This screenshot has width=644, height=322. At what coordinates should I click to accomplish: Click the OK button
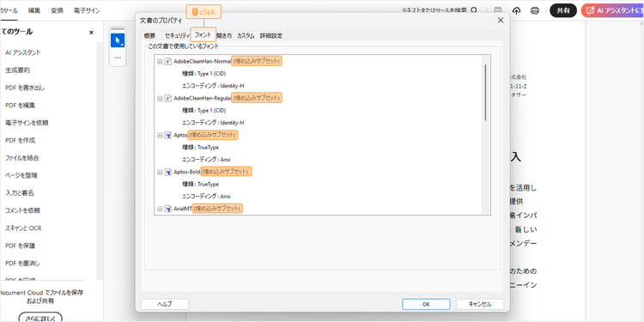click(426, 304)
